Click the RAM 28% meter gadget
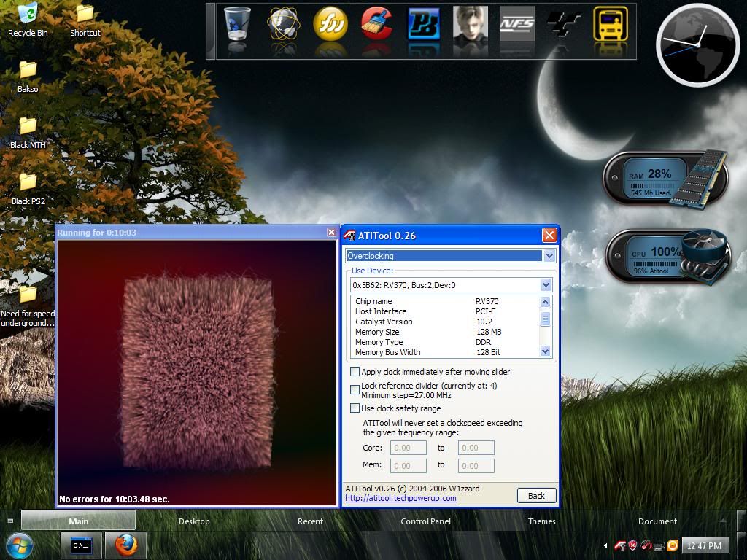 point(665,179)
